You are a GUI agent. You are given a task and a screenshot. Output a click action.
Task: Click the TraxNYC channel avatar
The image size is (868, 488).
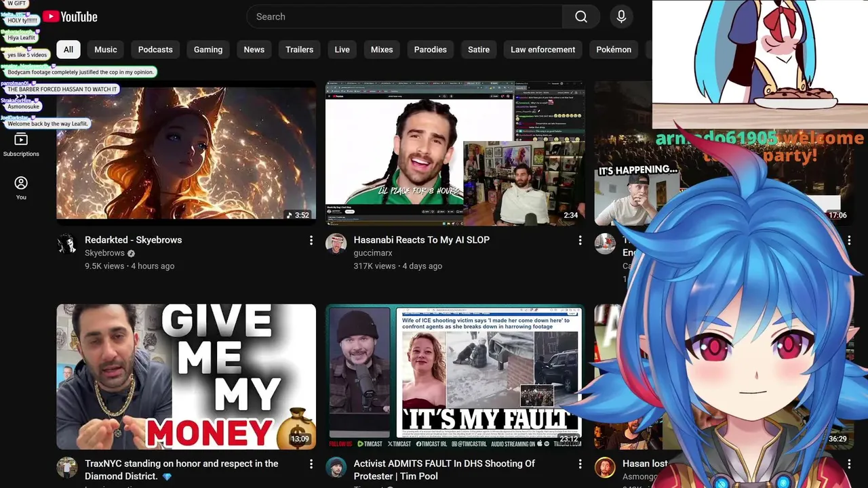click(67, 468)
